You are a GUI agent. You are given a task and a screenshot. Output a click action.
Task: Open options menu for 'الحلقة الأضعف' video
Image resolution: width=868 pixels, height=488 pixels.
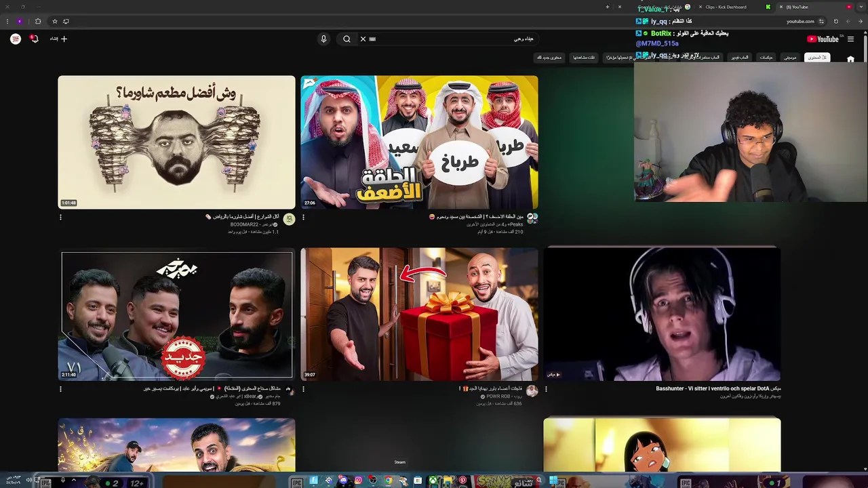coord(303,218)
